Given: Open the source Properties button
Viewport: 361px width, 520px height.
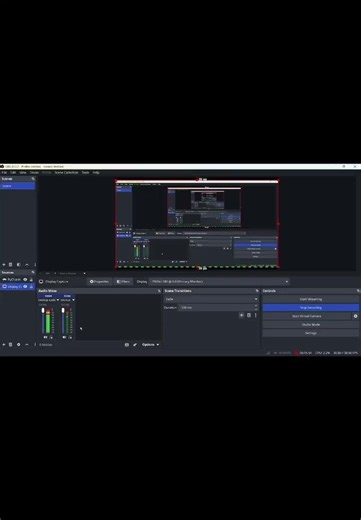Looking at the screenshot, I should click(x=99, y=282).
